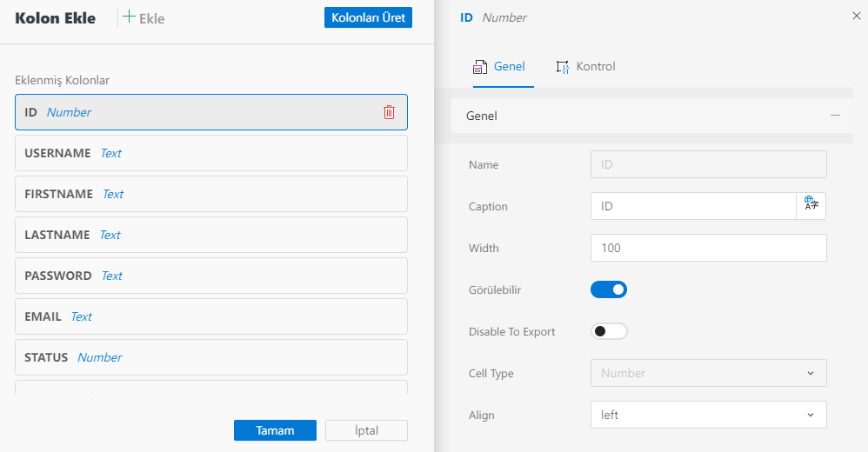Open the Align dropdown

click(708, 415)
